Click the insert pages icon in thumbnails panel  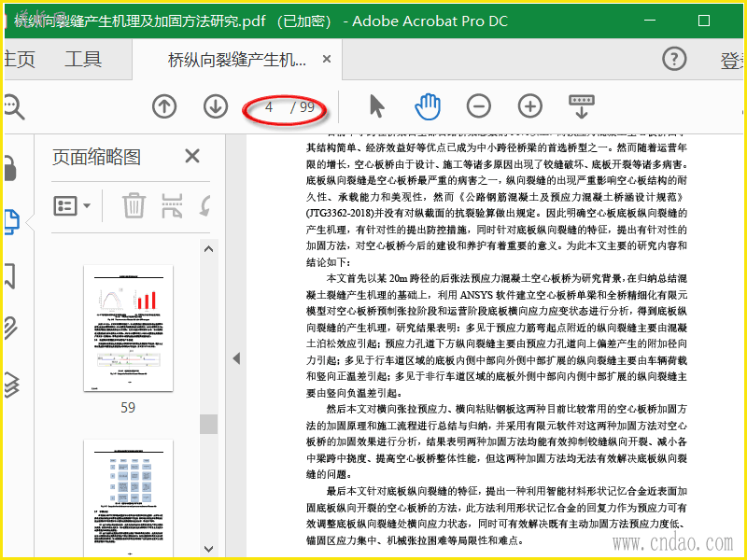(172, 205)
